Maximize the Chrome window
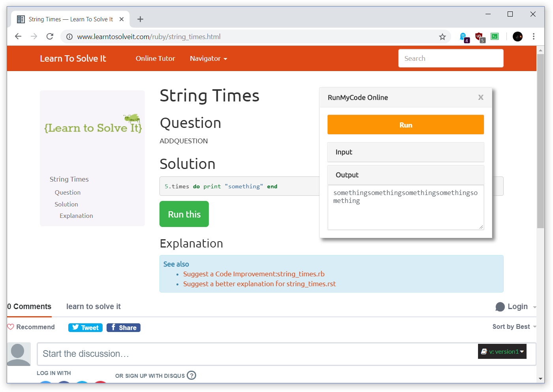Image resolution: width=553 pixels, height=392 pixels. (x=510, y=14)
